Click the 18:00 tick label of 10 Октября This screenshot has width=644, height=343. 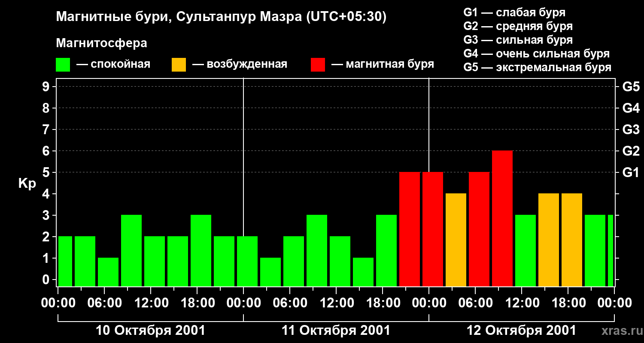point(197,303)
